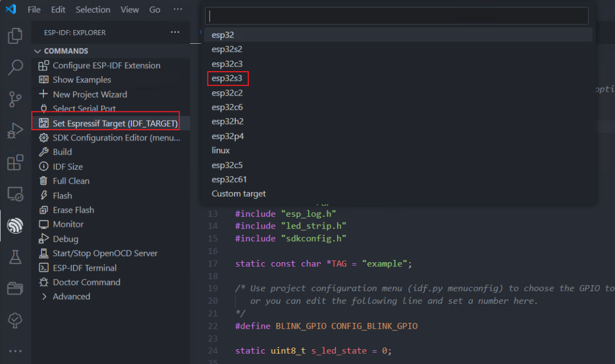Click the target search input box

(397, 16)
